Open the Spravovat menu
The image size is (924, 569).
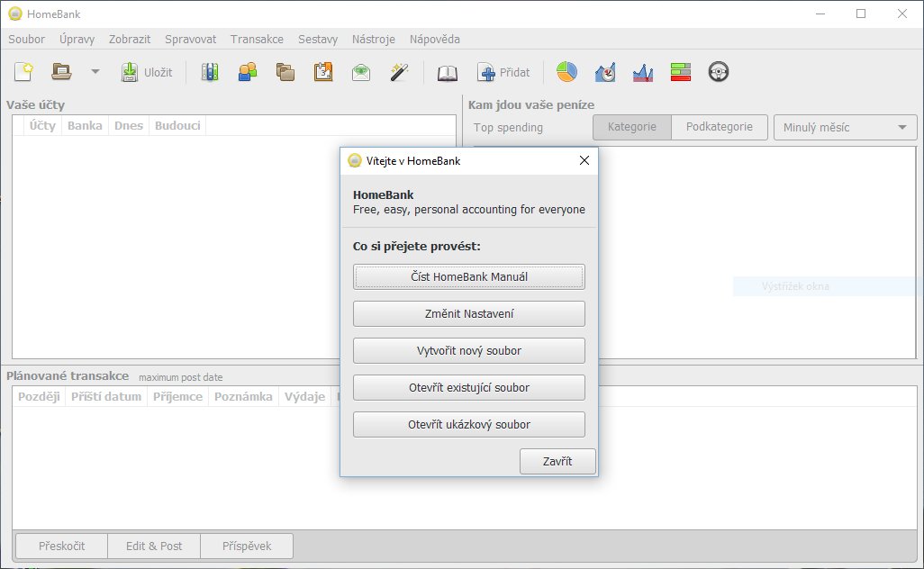point(190,39)
